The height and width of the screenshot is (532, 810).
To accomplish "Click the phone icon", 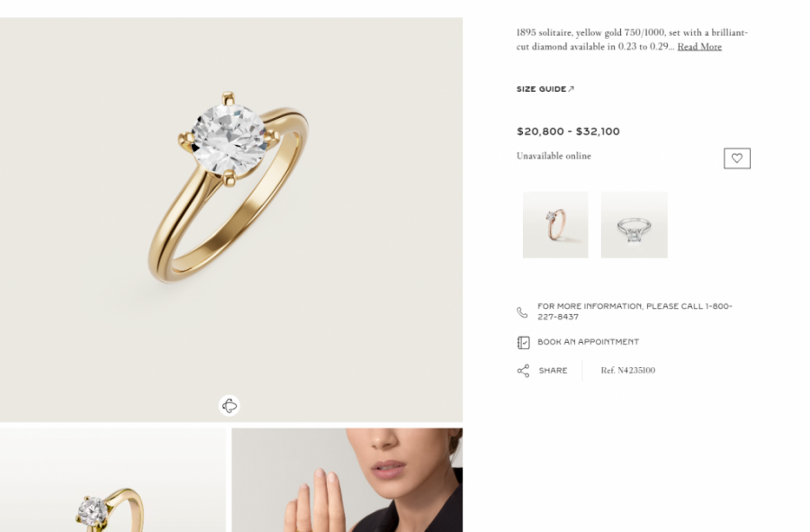I will point(522,312).
